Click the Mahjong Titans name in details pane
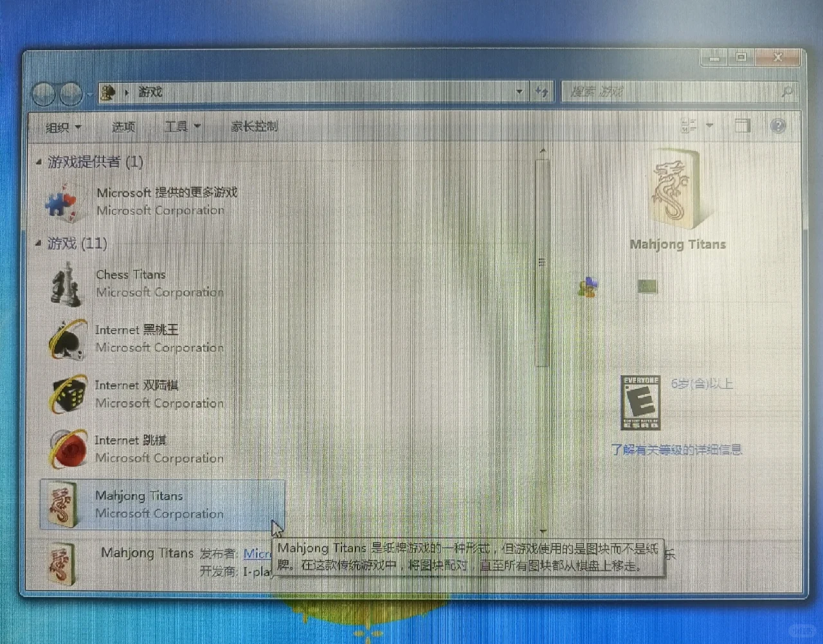Image resolution: width=823 pixels, height=644 pixels. click(x=147, y=553)
